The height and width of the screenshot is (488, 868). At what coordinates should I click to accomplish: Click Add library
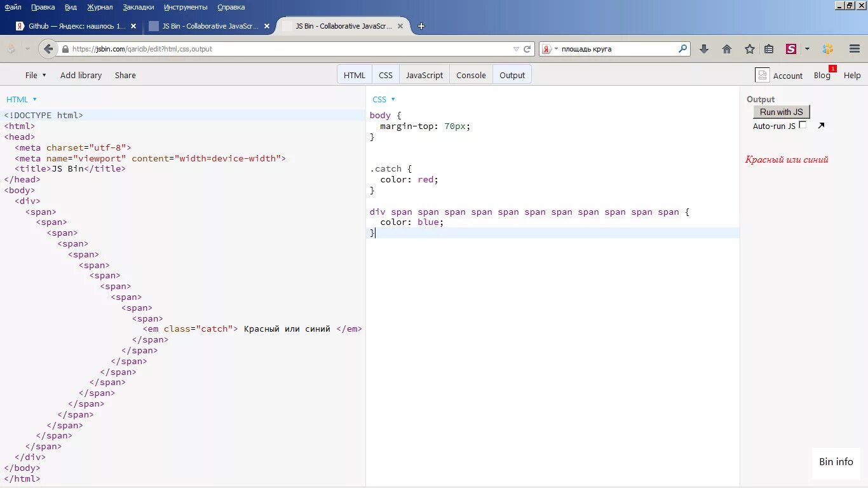81,75
